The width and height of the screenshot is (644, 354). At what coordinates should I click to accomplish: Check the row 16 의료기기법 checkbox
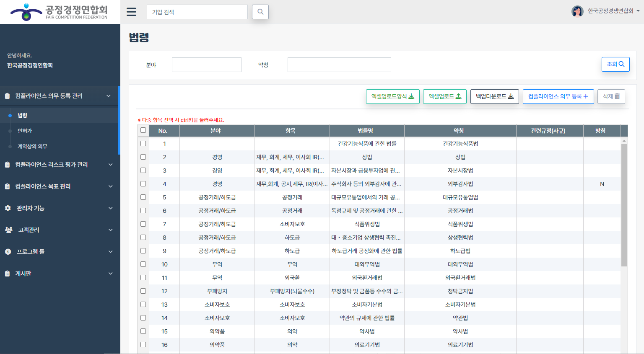tap(143, 345)
